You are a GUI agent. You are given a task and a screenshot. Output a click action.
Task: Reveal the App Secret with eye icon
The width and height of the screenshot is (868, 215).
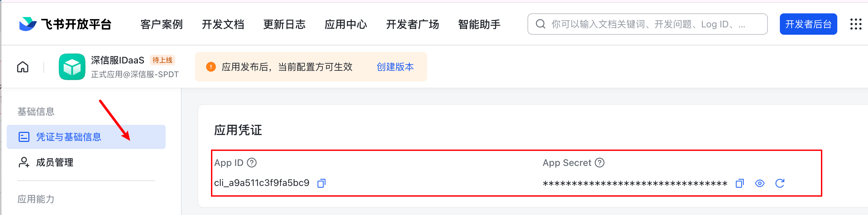[x=759, y=183]
